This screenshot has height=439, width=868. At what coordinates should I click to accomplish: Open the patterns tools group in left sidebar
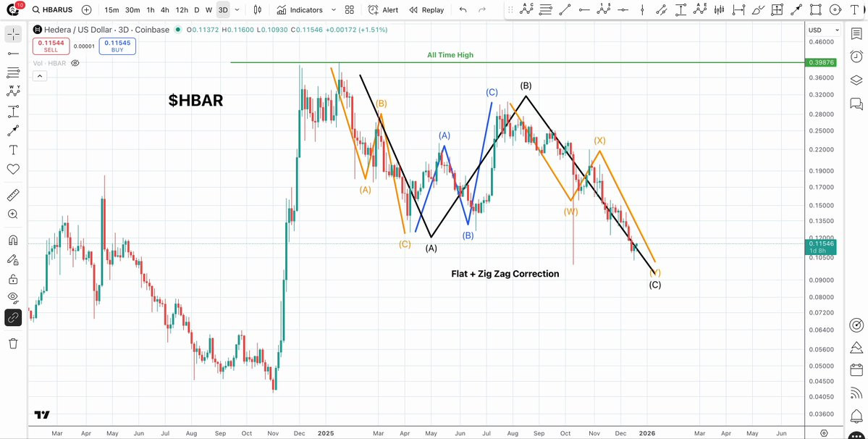13,92
